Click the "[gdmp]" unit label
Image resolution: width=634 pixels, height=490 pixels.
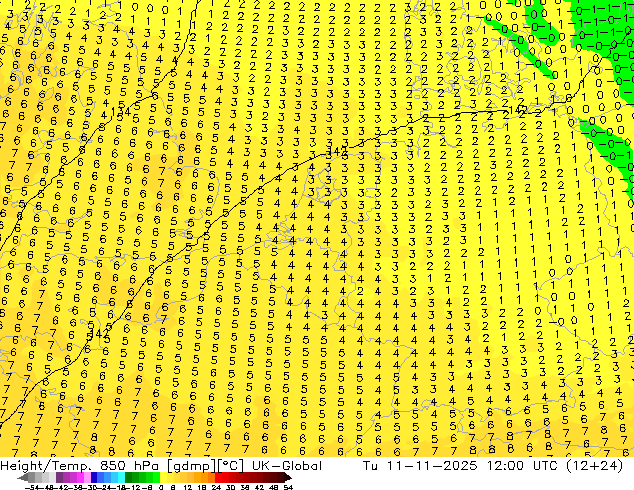190,466
